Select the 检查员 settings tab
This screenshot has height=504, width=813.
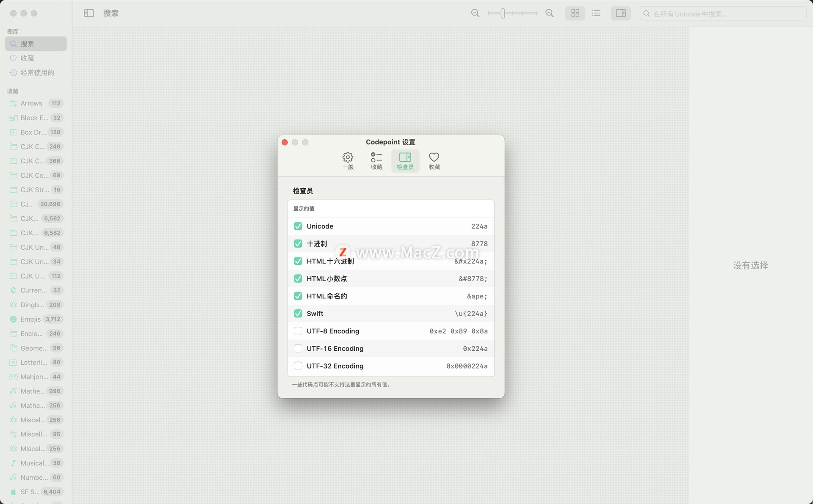(x=405, y=161)
